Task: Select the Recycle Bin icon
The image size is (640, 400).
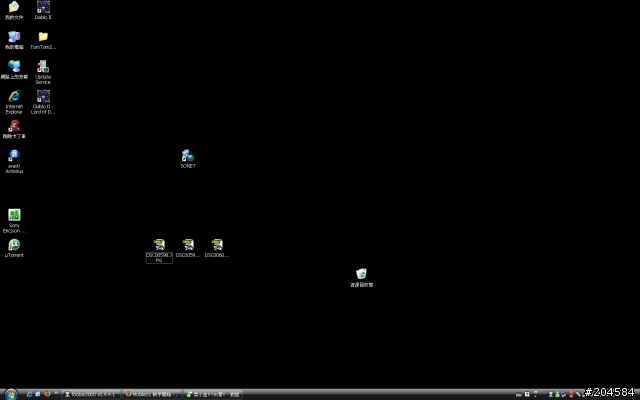Action: (362, 278)
